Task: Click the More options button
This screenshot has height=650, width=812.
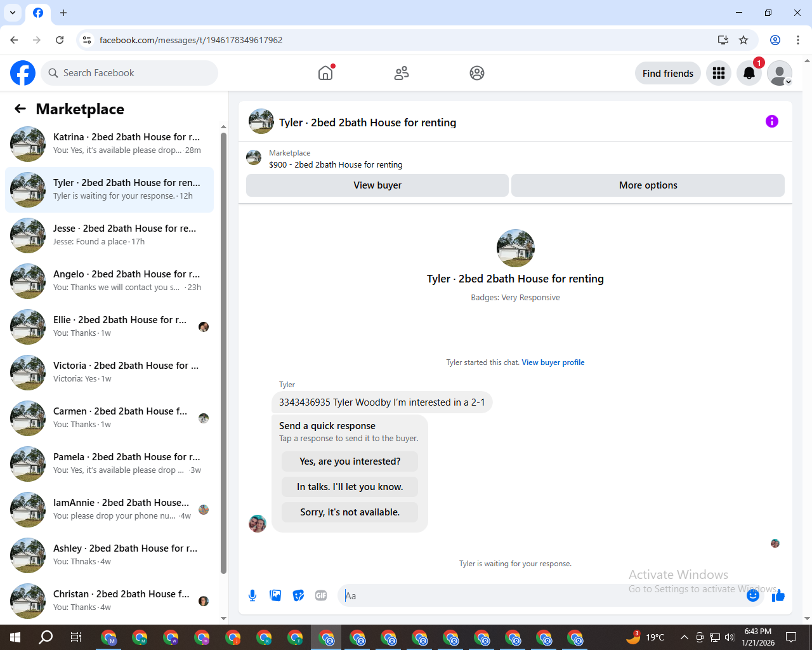Action: (x=648, y=185)
